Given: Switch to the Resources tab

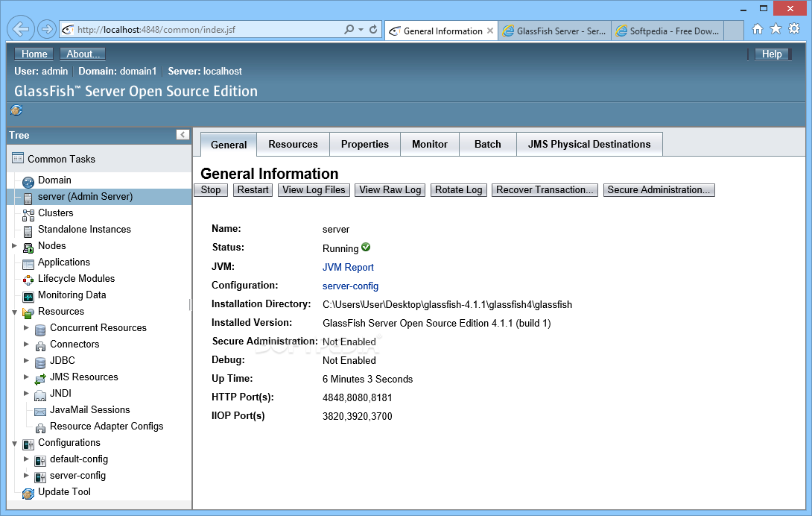Looking at the screenshot, I should tap(293, 144).
